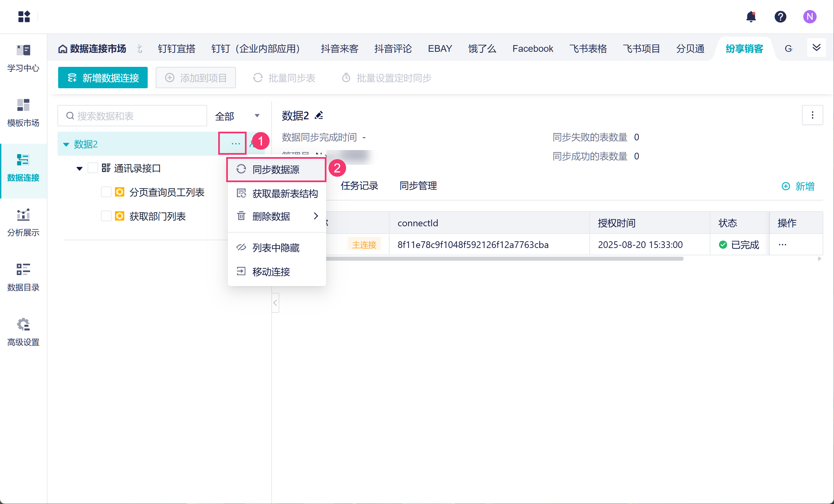Open the row operations ellipsis in 操作 column
The image size is (834, 504).
[x=782, y=244]
